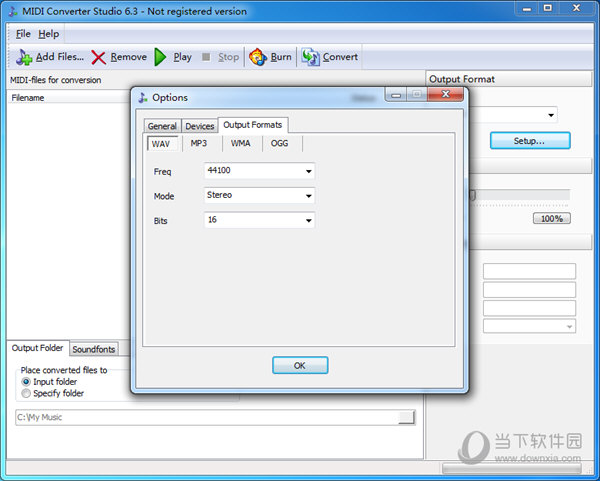The image size is (600, 481).
Task: Switch to the General tab
Action: coord(162,126)
